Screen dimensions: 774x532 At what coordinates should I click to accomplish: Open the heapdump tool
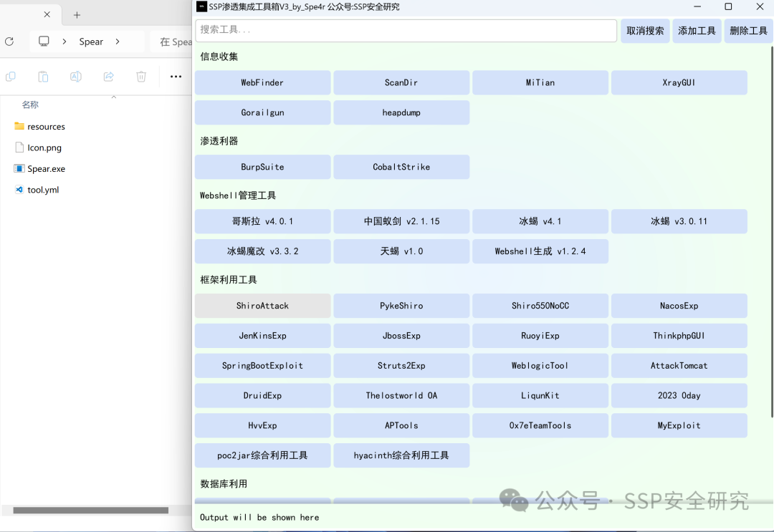[401, 112]
